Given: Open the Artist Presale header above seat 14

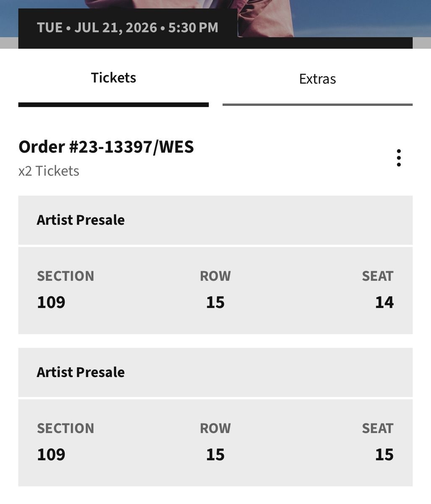Looking at the screenshot, I should click(81, 220).
